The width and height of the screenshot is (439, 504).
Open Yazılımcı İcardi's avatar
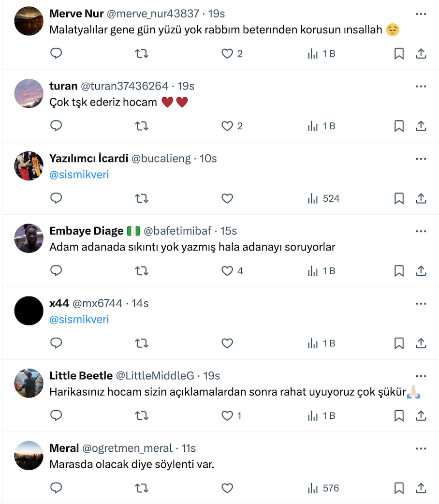[x=29, y=165]
